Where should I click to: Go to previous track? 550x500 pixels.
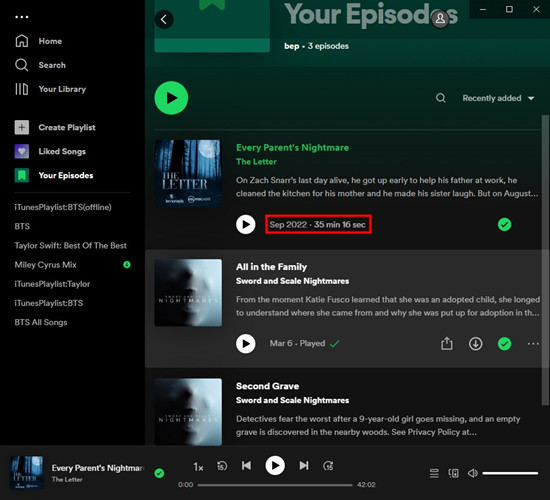click(x=246, y=466)
